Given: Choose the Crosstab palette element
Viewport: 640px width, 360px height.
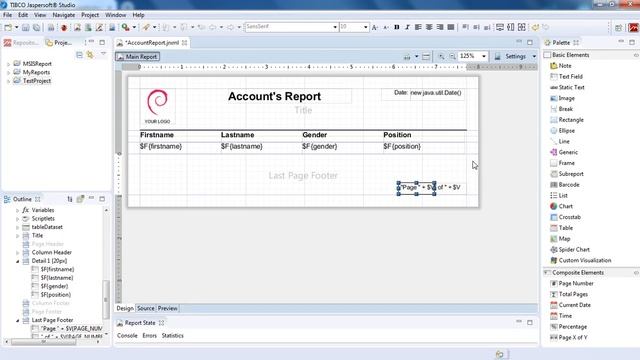Looking at the screenshot, I should (x=566, y=217).
